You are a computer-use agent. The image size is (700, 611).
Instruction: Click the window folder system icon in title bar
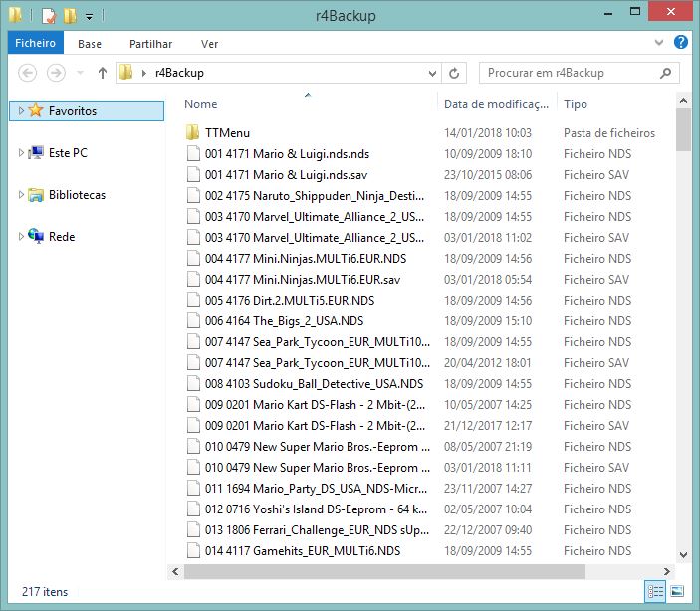[15, 15]
